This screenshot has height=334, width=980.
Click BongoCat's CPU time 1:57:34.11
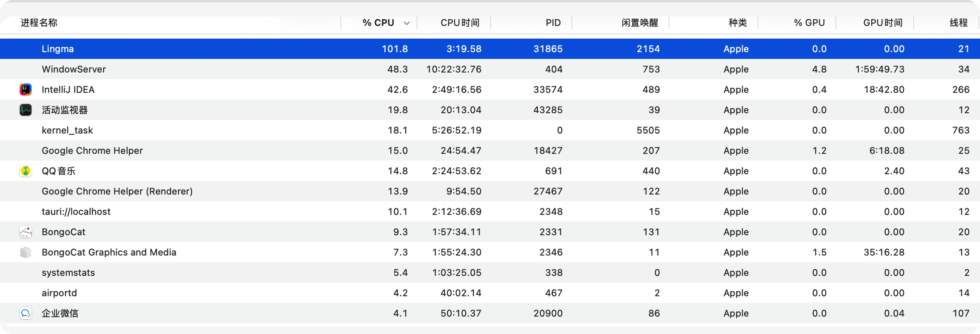click(x=457, y=232)
